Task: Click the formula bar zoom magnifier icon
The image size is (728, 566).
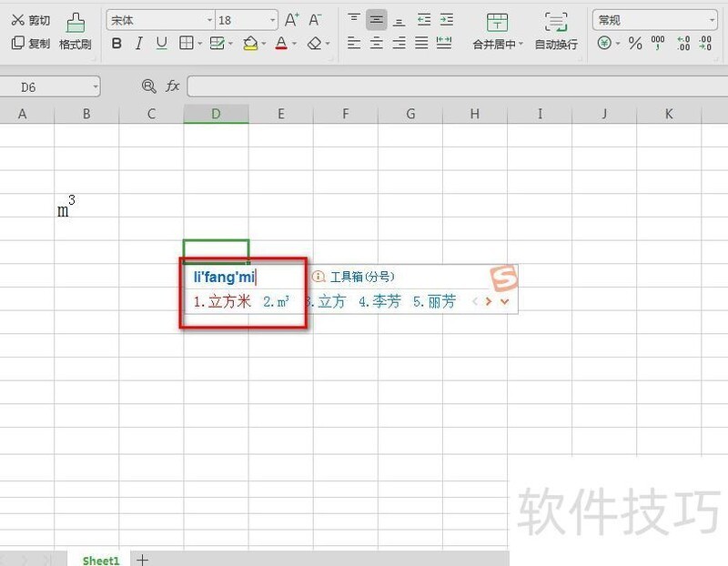Action: [x=148, y=86]
